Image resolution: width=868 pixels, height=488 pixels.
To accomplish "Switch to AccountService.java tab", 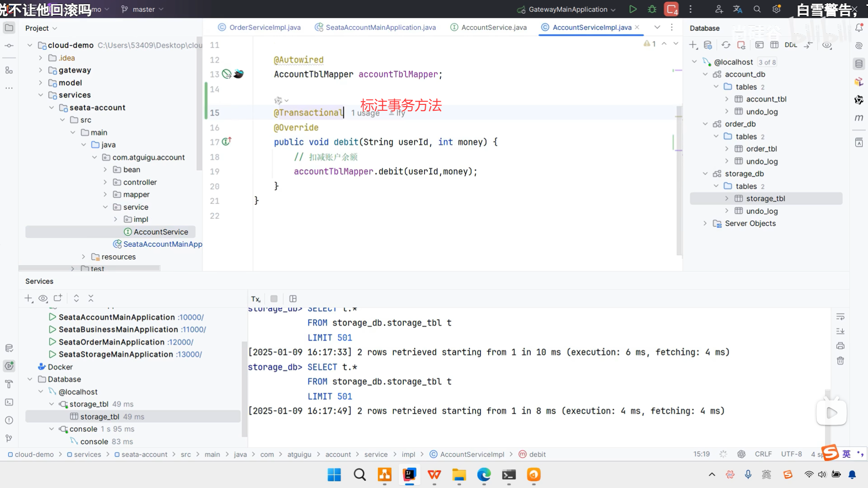I will 494,27.
